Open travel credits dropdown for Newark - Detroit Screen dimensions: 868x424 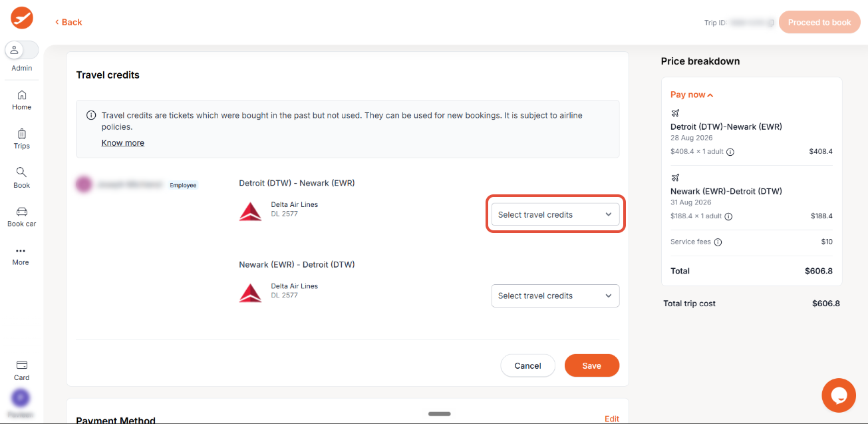click(x=555, y=296)
